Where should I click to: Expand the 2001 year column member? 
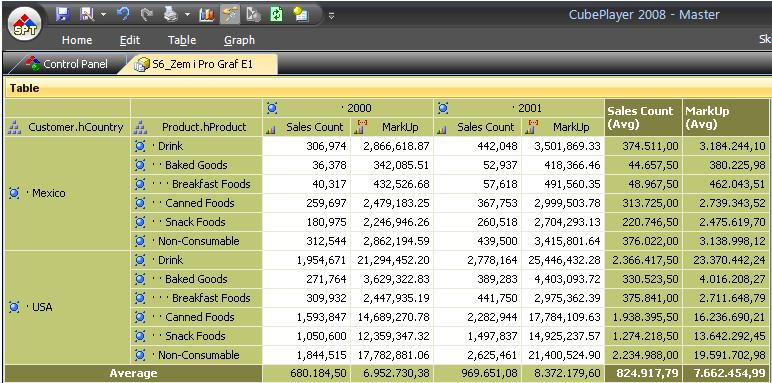point(443,108)
